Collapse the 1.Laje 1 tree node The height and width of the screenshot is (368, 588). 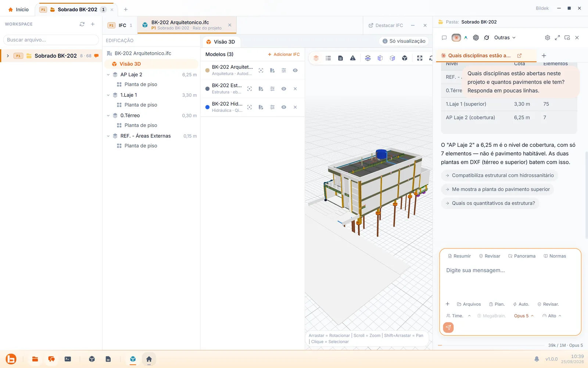click(108, 95)
